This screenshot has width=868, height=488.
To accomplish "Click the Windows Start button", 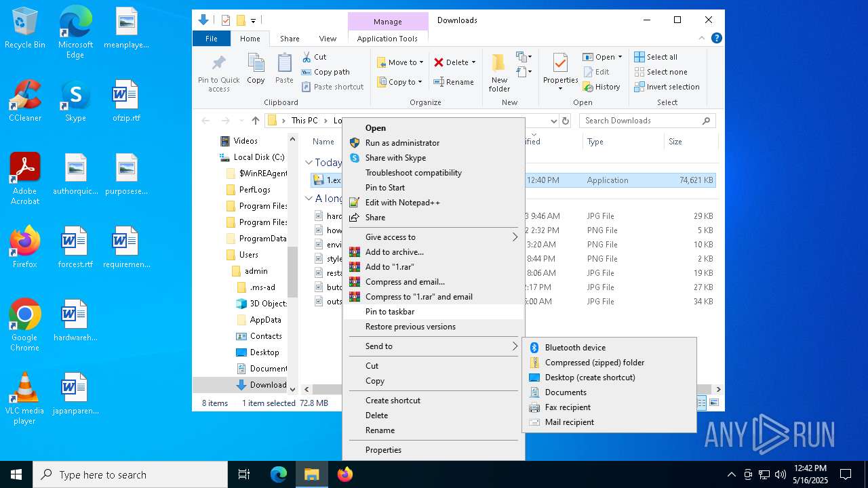I will click(16, 474).
